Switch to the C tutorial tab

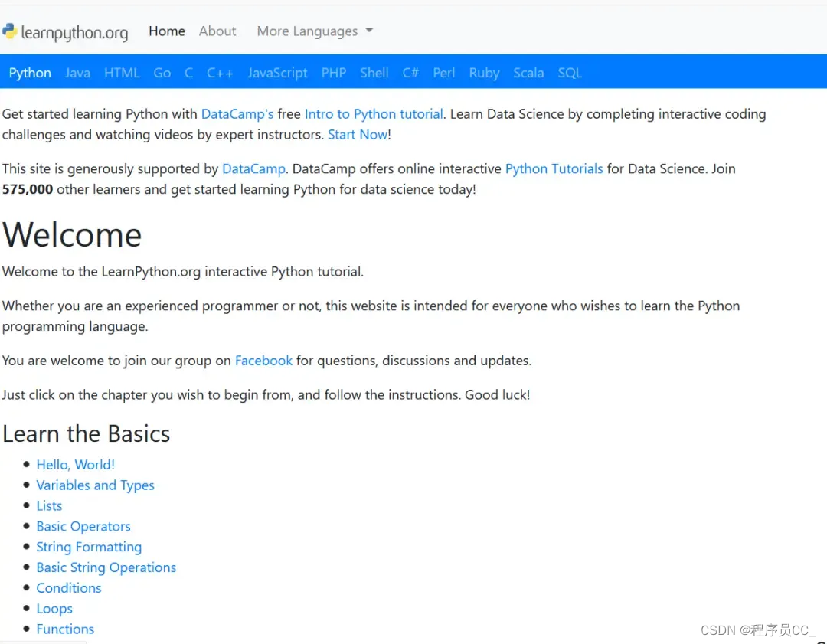[x=188, y=73]
